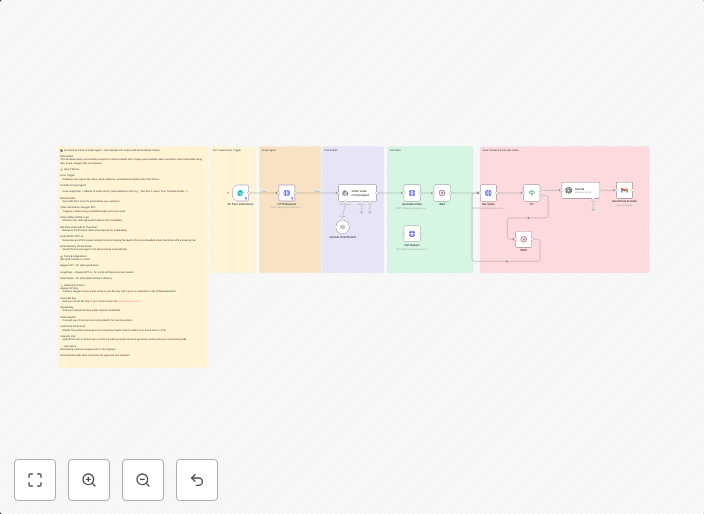Image resolution: width=704 pixels, height=514 pixels.
Task: Select the first Wait node
Action: [x=441, y=192]
